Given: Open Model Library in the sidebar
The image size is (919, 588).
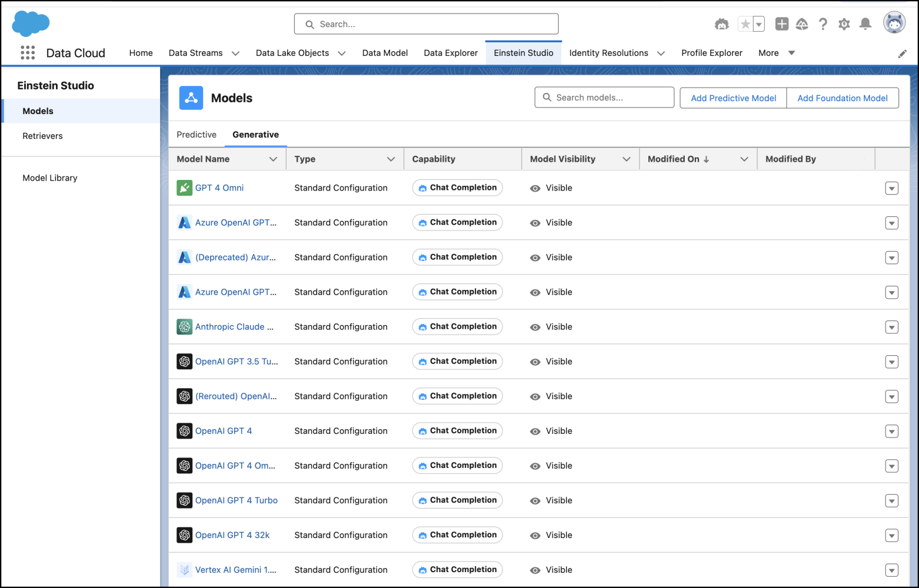Looking at the screenshot, I should coord(50,178).
